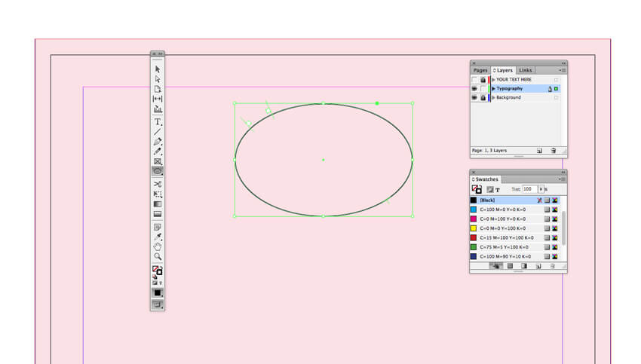Open the Tint slider arrow

pos(541,189)
